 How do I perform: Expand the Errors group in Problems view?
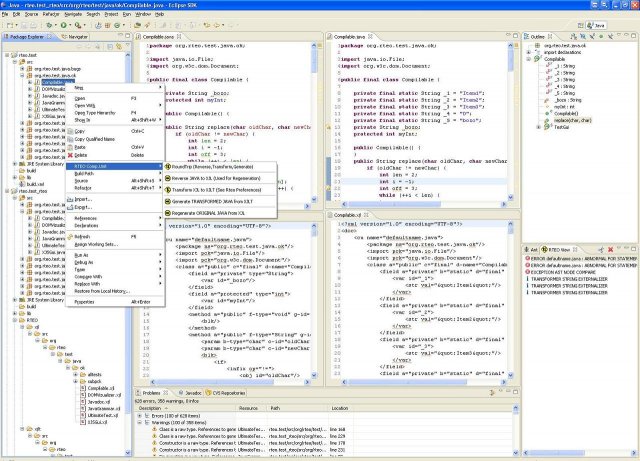coord(140,416)
